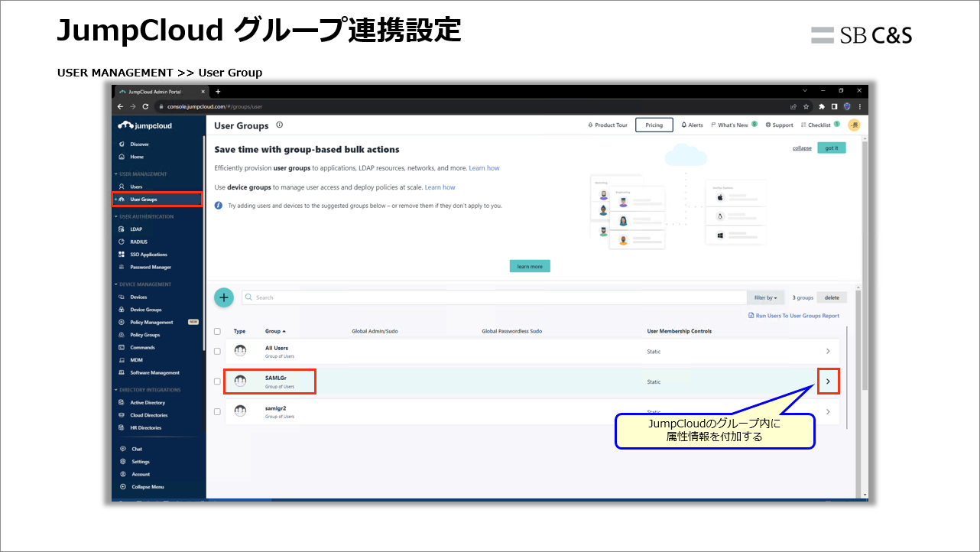Viewport: 980px width, 552px height.
Task: Open HR Directories in sidebar
Action: pyautogui.click(x=145, y=427)
